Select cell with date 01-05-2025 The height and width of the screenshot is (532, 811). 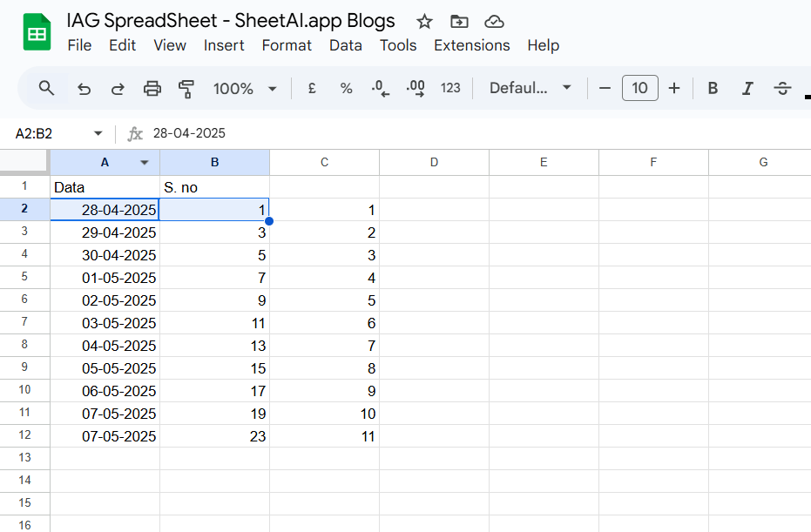pyautogui.click(x=105, y=278)
